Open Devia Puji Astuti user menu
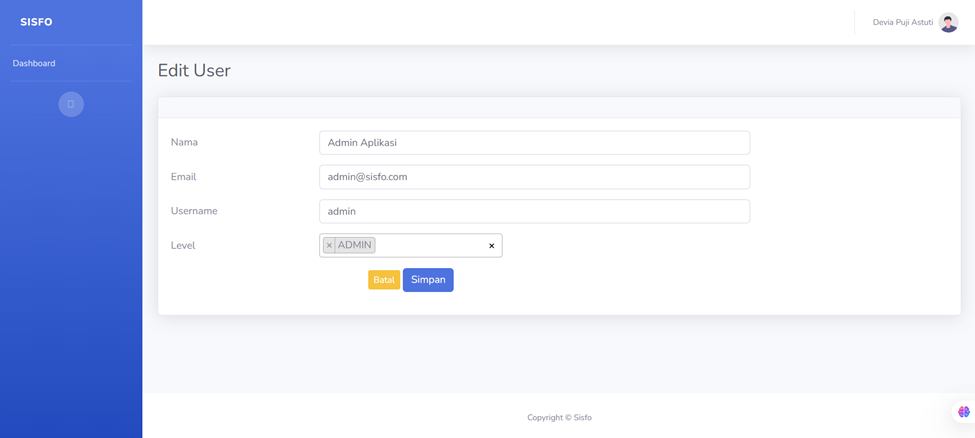The image size is (975, 438). (902, 22)
